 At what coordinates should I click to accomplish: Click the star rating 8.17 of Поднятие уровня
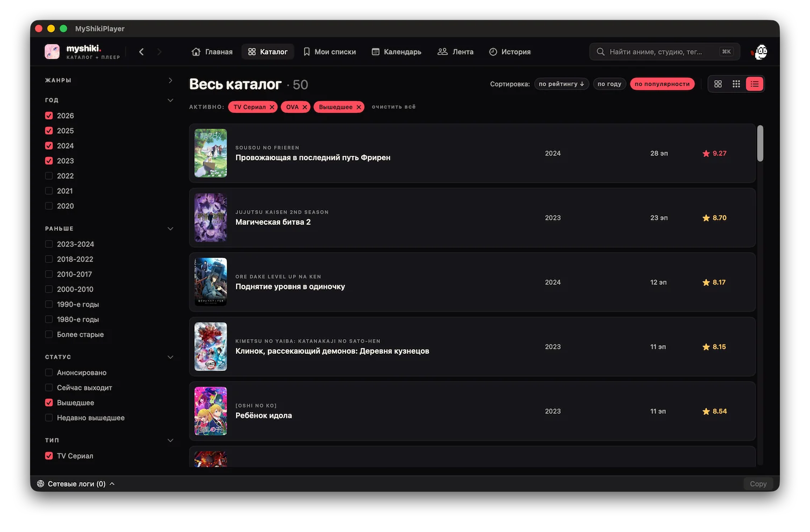click(714, 282)
